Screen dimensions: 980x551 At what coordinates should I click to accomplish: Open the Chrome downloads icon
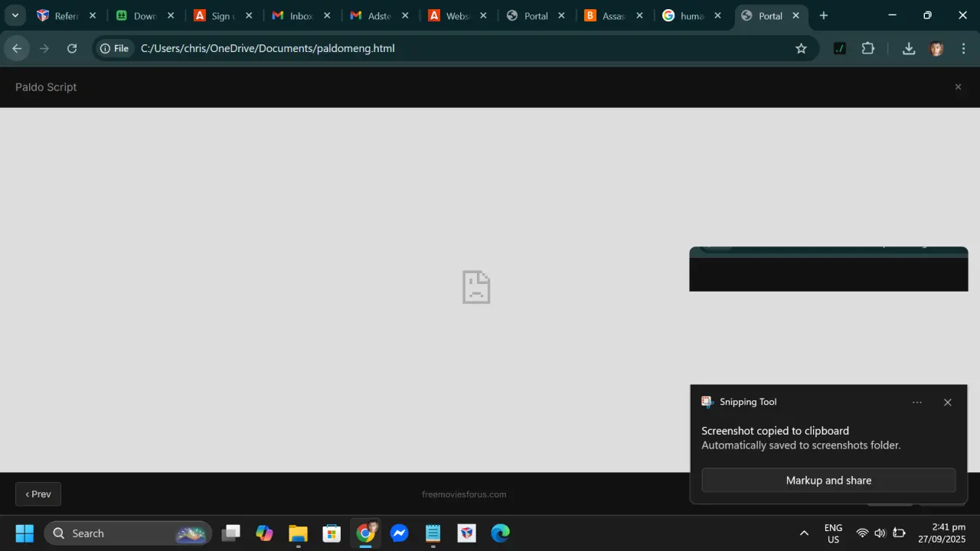click(909, 48)
